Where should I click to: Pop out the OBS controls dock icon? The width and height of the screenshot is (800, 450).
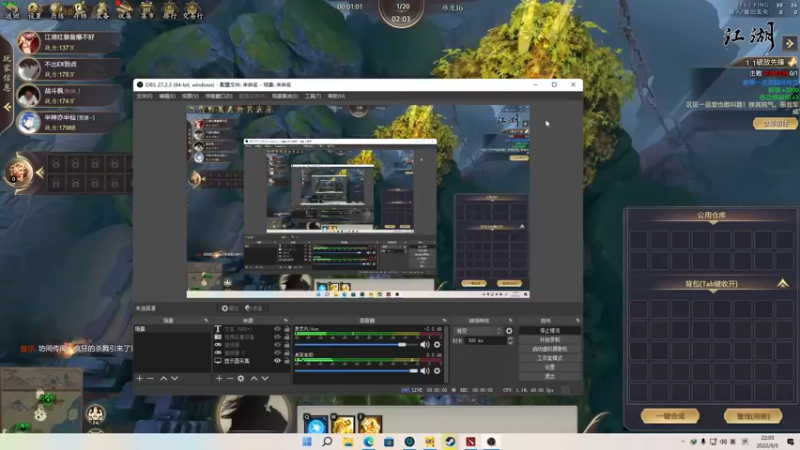coord(578,320)
